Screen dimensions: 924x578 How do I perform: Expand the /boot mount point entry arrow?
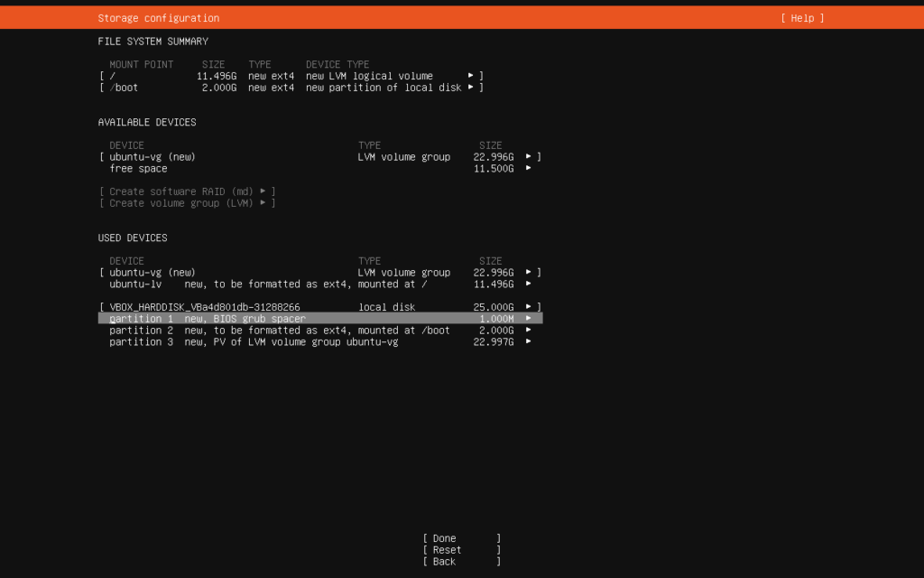[x=471, y=88]
